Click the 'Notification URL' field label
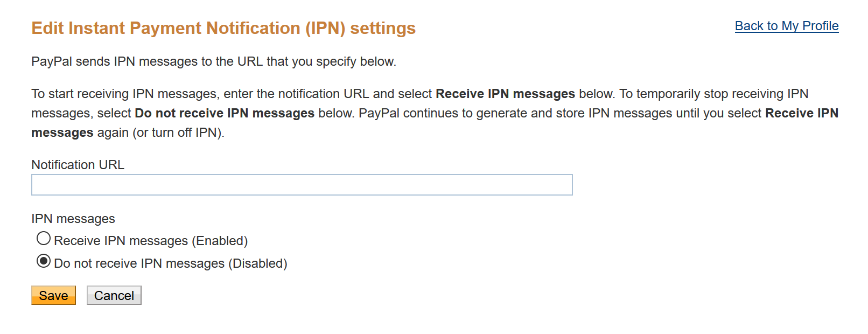The image size is (868, 334). tap(78, 165)
